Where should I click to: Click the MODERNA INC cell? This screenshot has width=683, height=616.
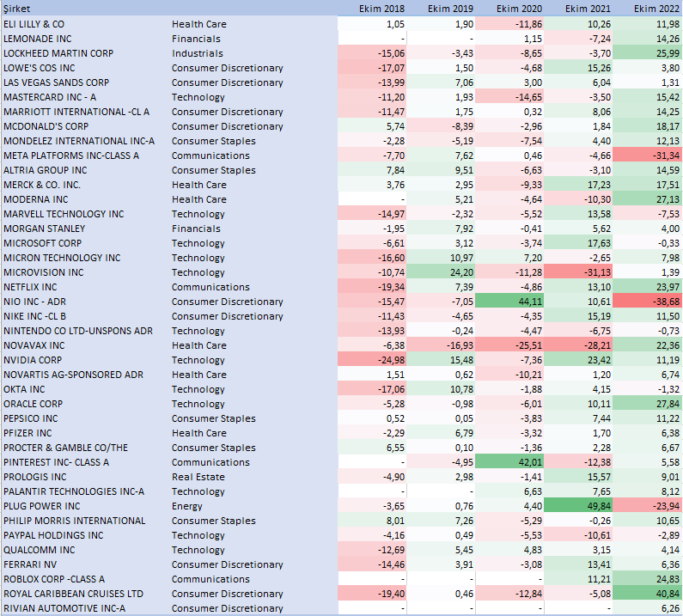tap(36, 199)
